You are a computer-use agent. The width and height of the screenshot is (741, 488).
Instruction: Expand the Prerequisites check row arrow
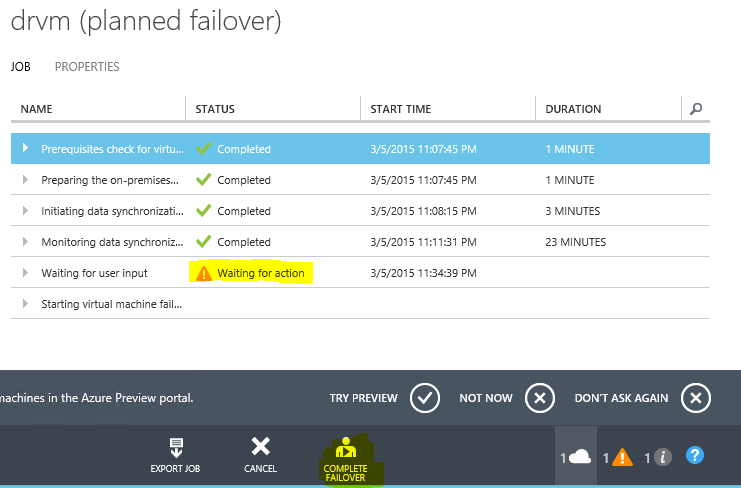[25, 149]
